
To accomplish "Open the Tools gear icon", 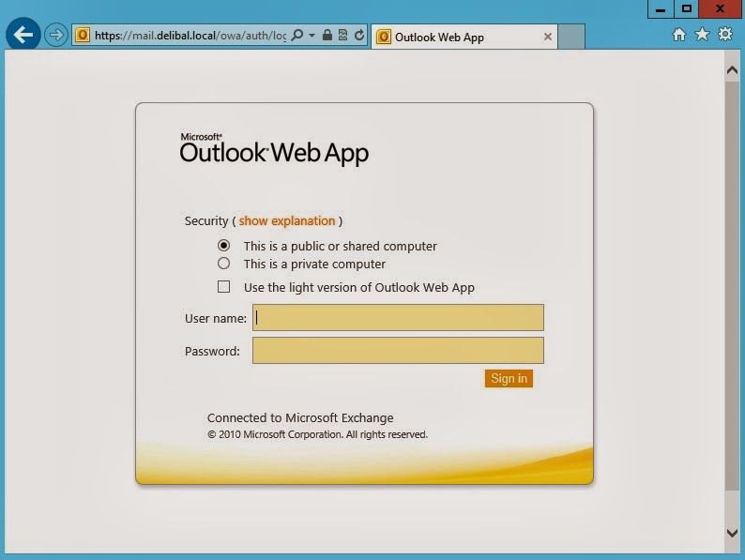I will pos(724,35).
